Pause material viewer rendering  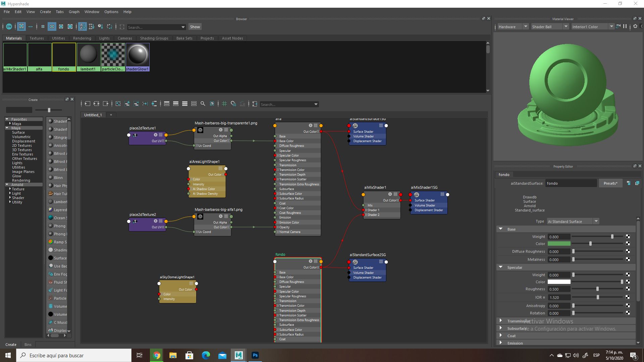(625, 26)
